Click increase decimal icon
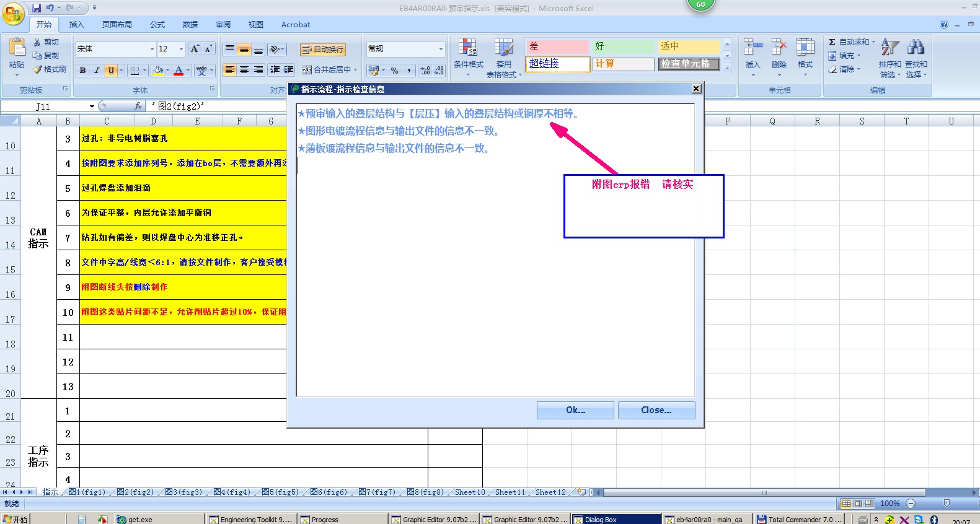This screenshot has height=524, width=980. click(425, 71)
